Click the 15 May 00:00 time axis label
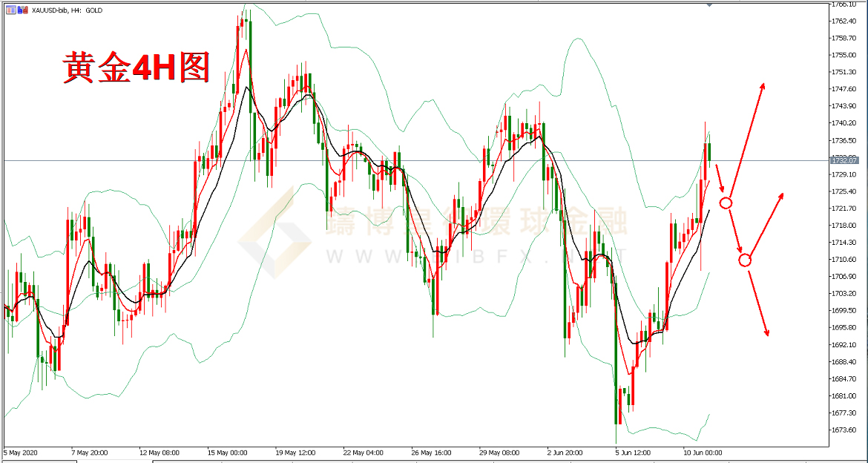This screenshot has height=463, width=868. tap(227, 452)
